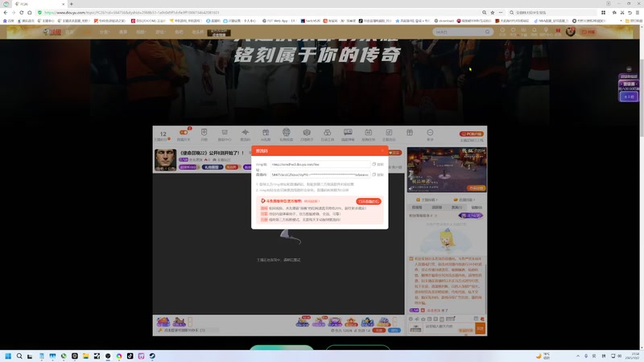Click the second gift icon at bottom left
This screenshot has width=644, height=362.
(x=179, y=321)
